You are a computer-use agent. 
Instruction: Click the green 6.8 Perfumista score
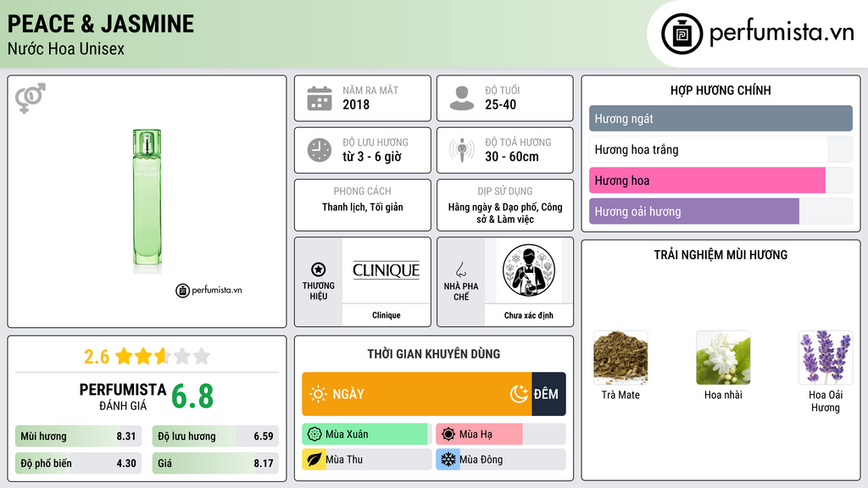(192, 396)
